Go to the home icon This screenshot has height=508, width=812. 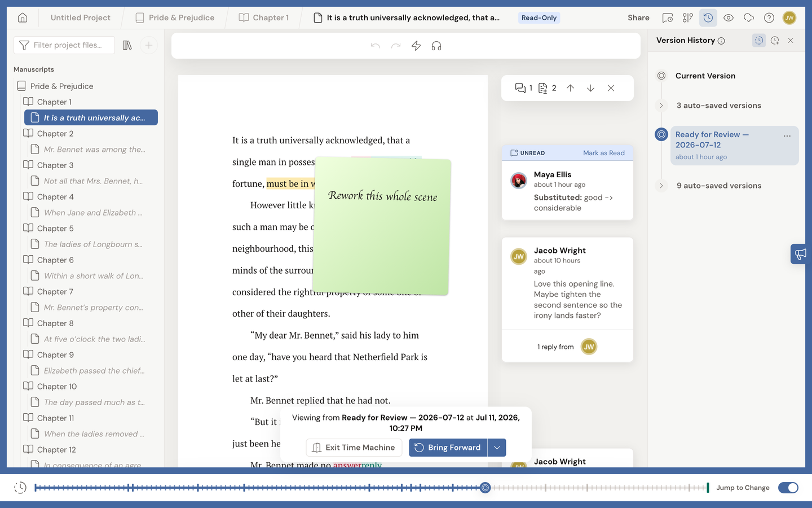[x=23, y=17]
